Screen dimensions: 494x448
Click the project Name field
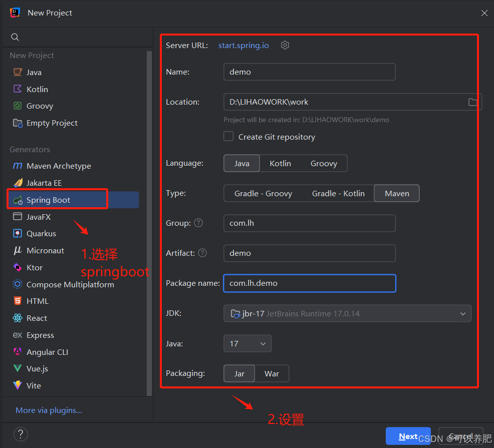(x=310, y=72)
